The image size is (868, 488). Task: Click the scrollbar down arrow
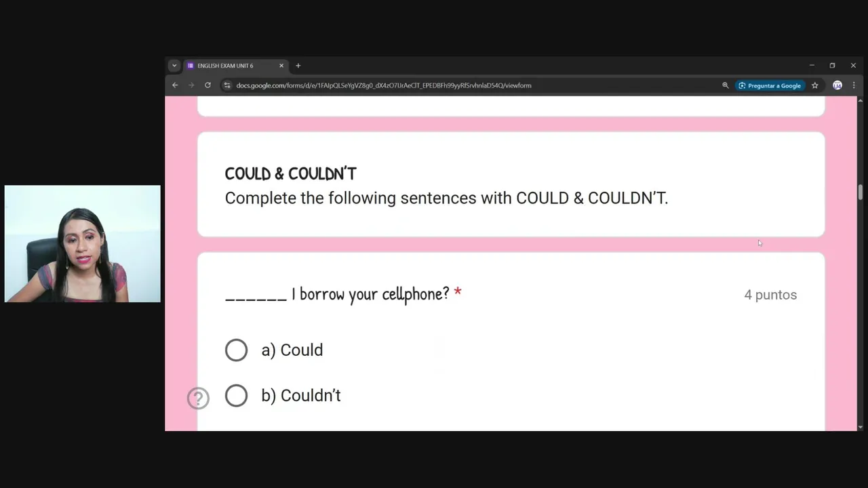pyautogui.click(x=861, y=427)
